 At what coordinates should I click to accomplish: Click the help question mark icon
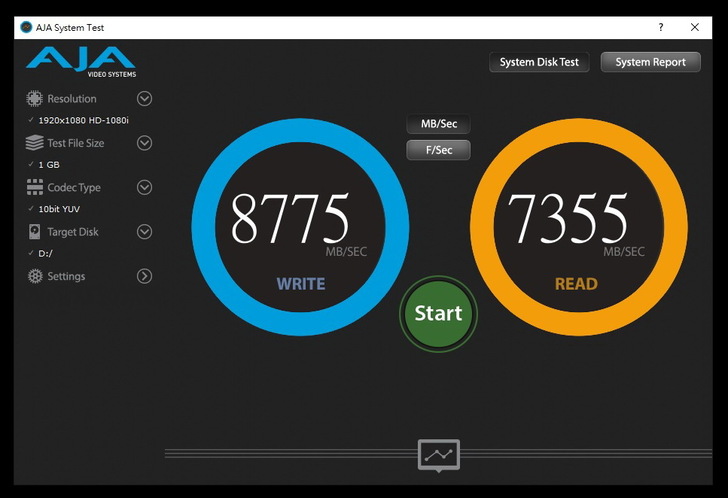[661, 27]
